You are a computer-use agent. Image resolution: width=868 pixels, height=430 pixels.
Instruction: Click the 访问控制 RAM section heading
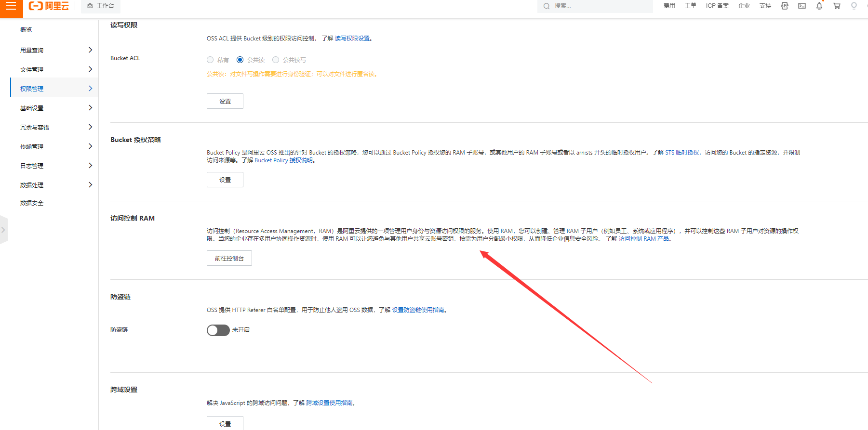tap(133, 218)
